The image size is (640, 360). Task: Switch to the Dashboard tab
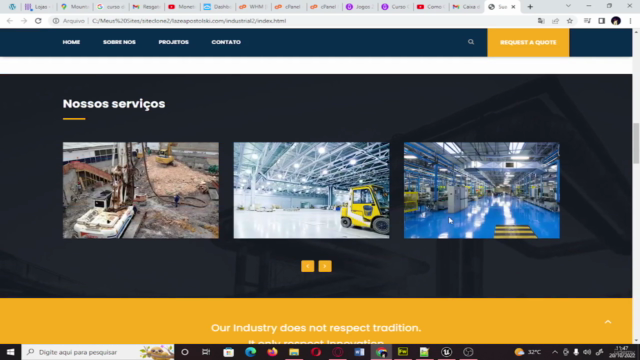coord(217,7)
